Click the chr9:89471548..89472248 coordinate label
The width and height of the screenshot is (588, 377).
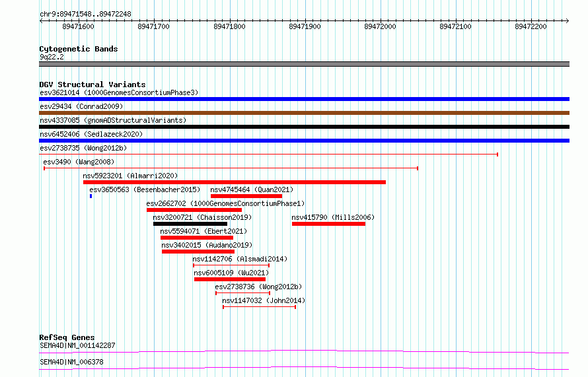[85, 14]
